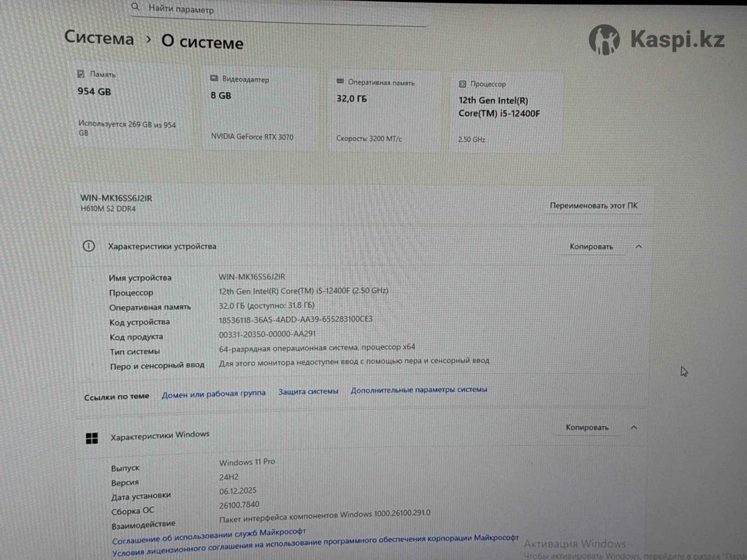Collapse the Характеристики Windows section chevron
The width and height of the screenshot is (747, 560).
(634, 427)
